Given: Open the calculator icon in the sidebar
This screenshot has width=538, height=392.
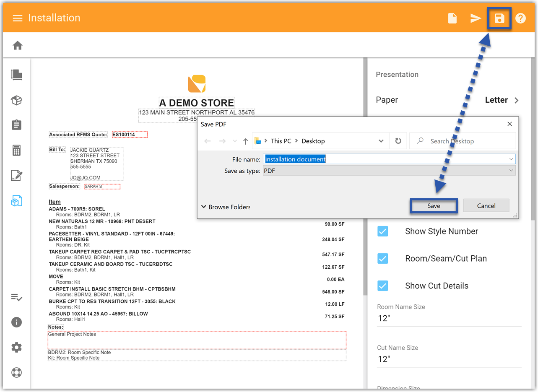Looking at the screenshot, I should 16,150.
